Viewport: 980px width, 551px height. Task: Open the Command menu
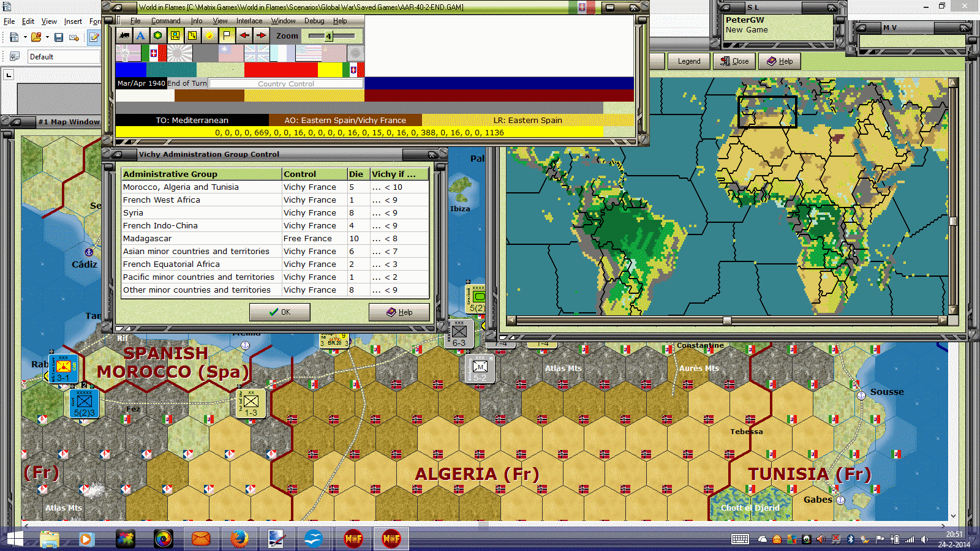[x=166, y=21]
